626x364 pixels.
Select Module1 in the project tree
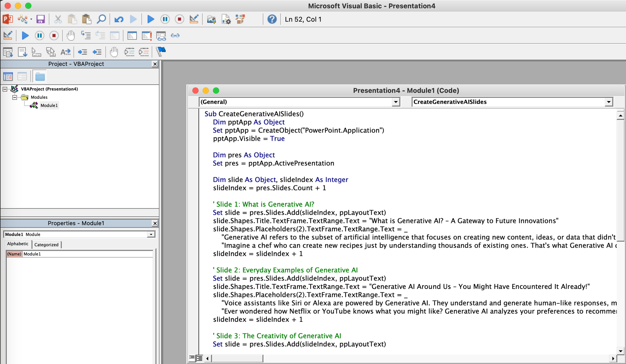tap(49, 105)
